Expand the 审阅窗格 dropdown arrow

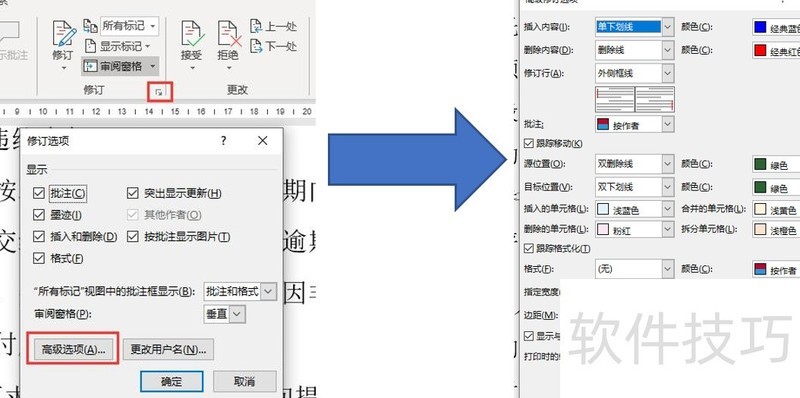(152, 66)
